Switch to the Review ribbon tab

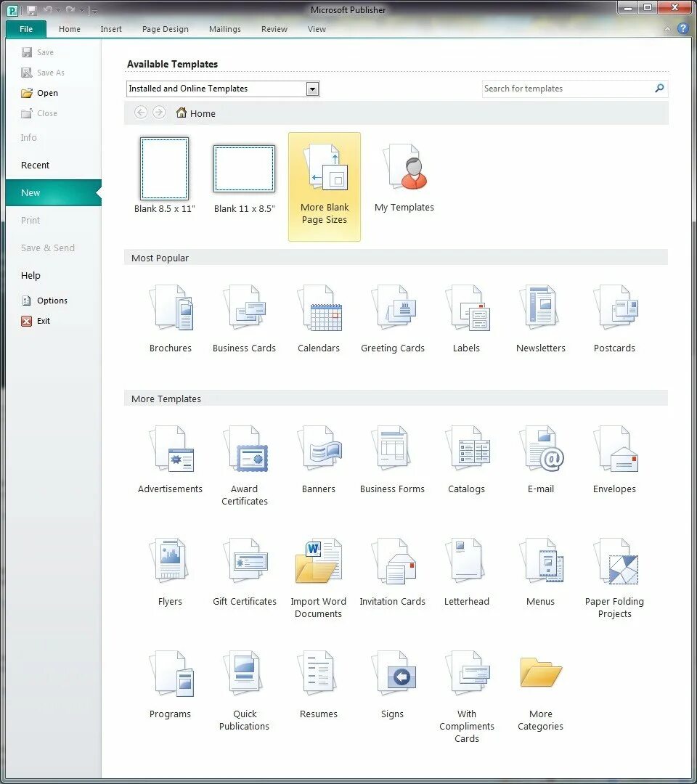click(274, 29)
